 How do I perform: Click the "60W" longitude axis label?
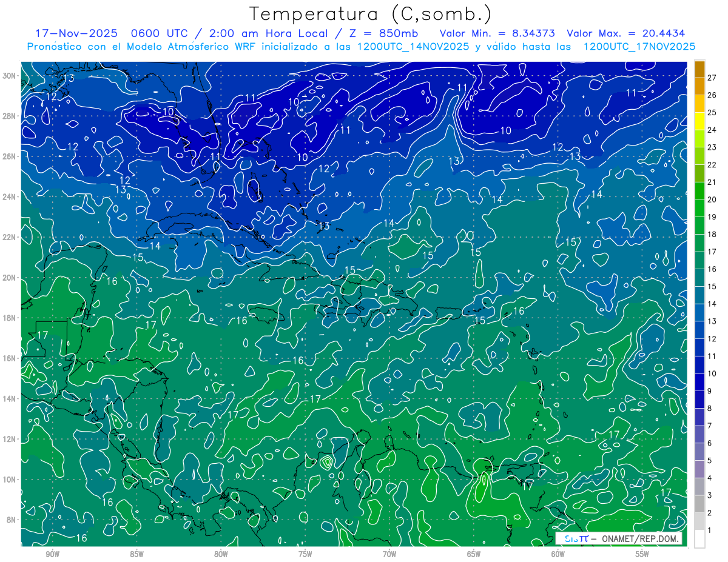558,555
